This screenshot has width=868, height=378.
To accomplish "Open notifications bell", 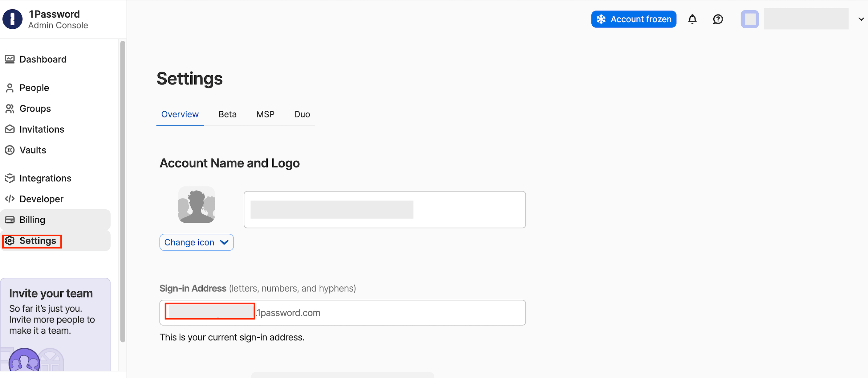I will (x=692, y=19).
